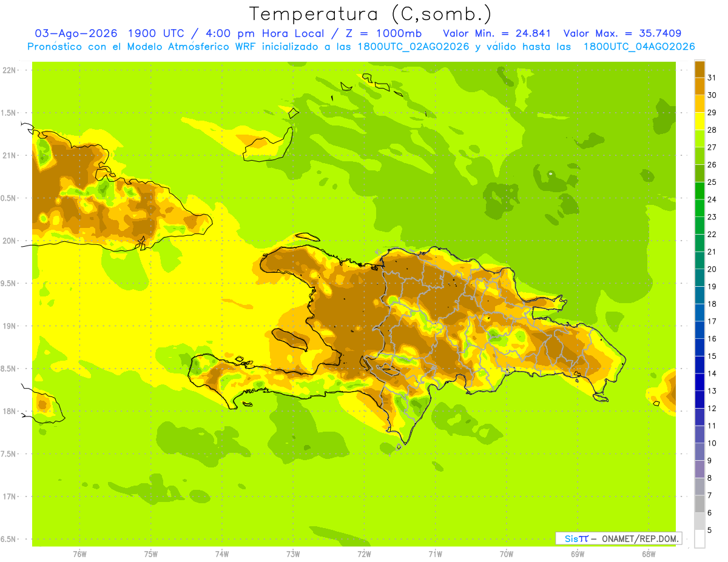Click the '17N' latitude label
The image size is (728, 562).
[x=9, y=497]
